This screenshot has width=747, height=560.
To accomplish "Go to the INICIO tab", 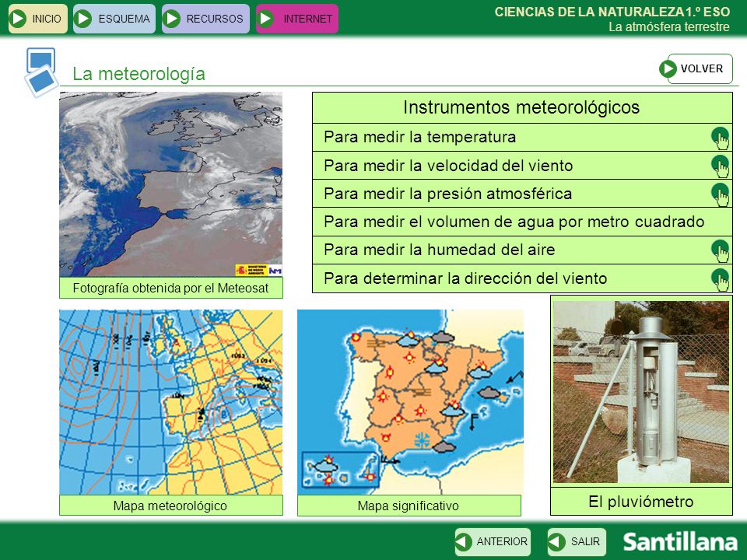I will pos(38,19).
